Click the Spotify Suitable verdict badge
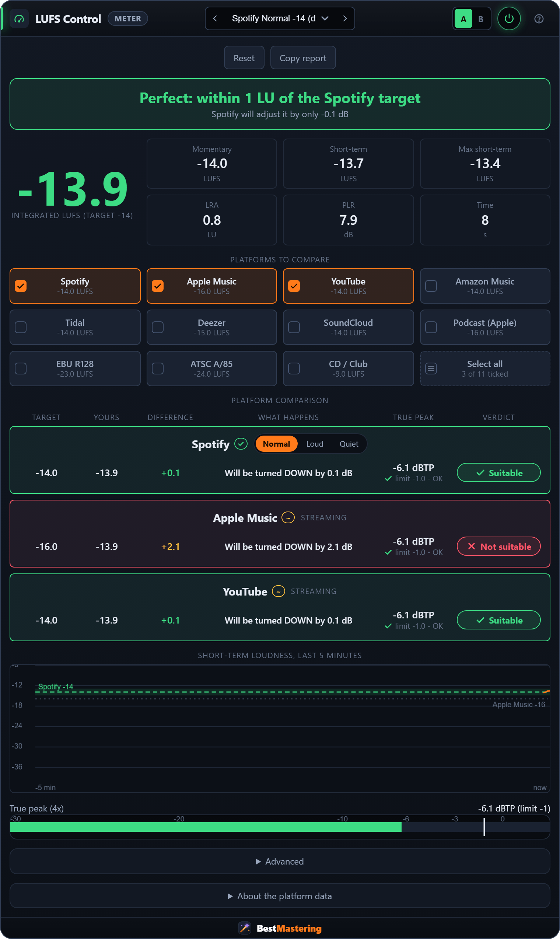The width and height of the screenshot is (560, 939). point(498,472)
